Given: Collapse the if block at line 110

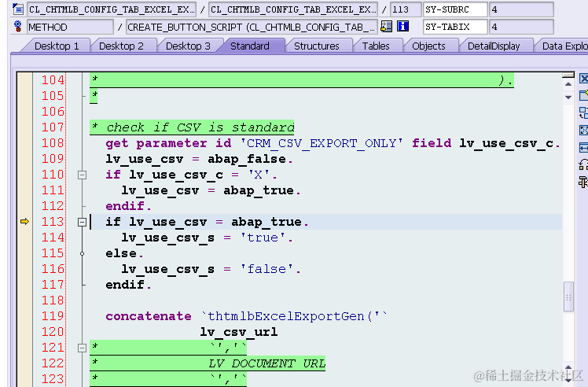Looking at the screenshot, I should click(x=82, y=175).
